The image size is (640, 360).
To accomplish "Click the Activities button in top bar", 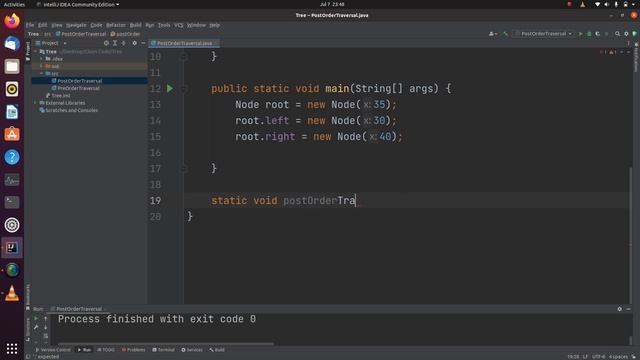I will pyautogui.click(x=14, y=4).
